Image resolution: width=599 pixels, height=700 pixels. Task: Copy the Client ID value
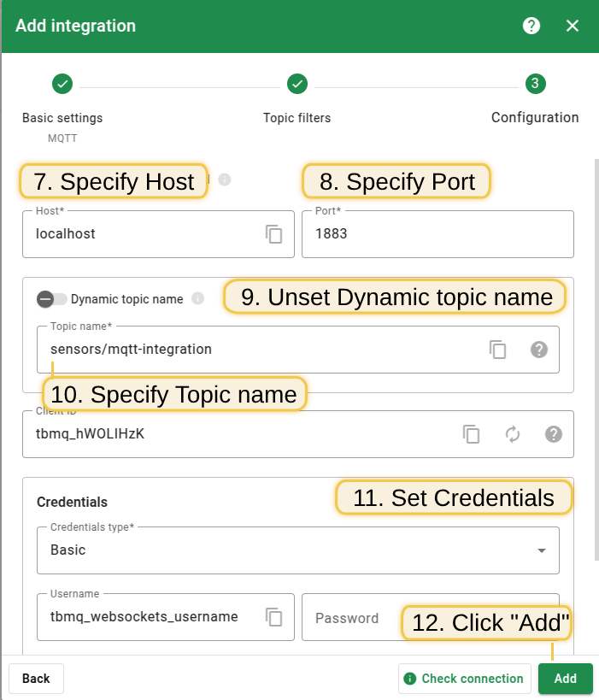[x=472, y=434]
